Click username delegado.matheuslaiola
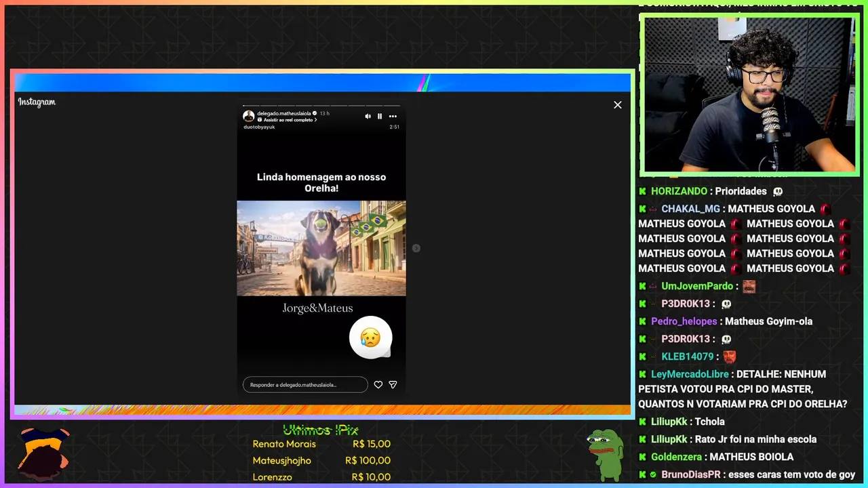Viewport: 868px width, 488px height. pyautogui.click(x=284, y=113)
